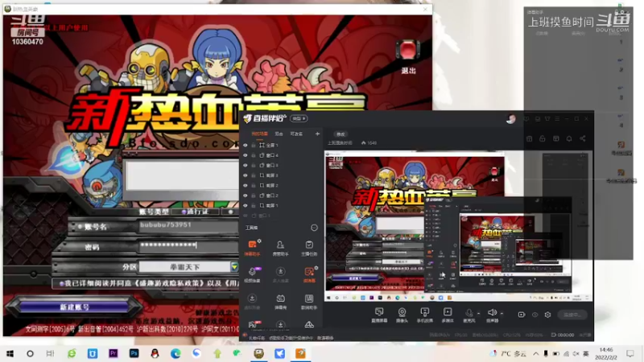Click the start streaming pill button
644x362 pixels.
point(572,315)
